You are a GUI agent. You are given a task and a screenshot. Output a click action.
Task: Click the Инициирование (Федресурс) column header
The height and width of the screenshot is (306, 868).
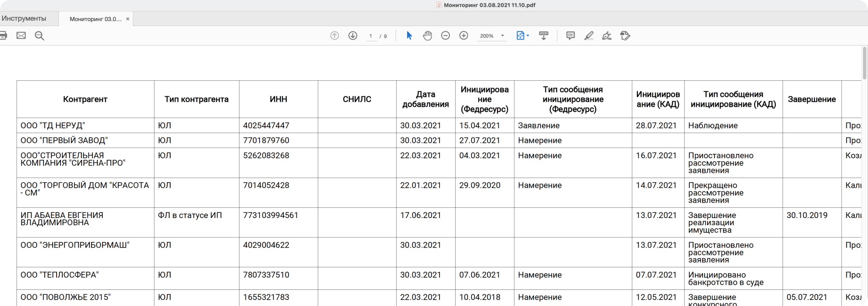(x=485, y=99)
